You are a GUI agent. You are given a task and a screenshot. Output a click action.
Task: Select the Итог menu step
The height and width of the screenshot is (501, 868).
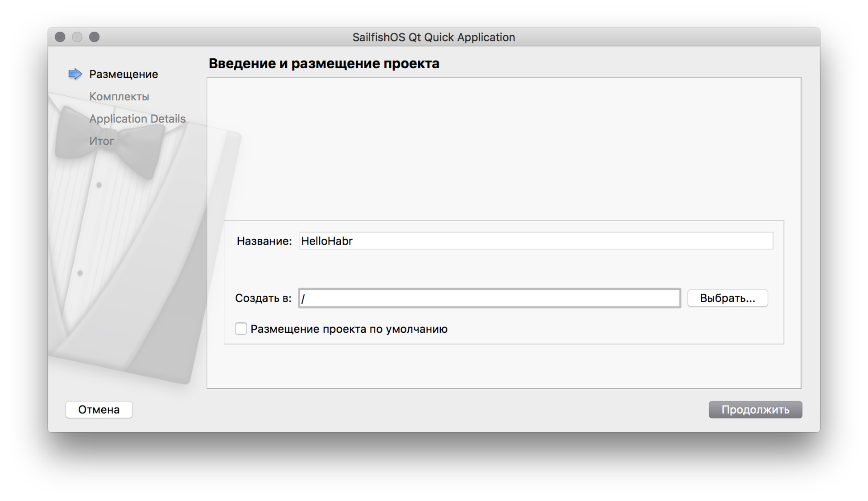pos(101,141)
